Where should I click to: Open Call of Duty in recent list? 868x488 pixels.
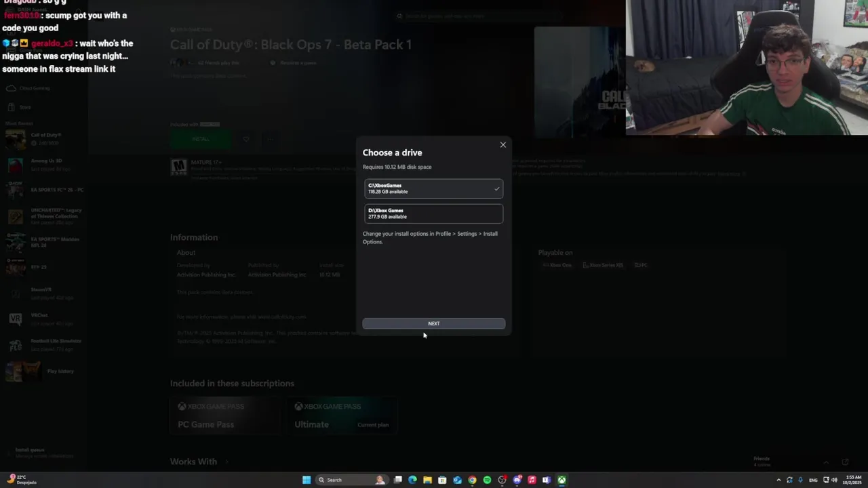(43, 138)
